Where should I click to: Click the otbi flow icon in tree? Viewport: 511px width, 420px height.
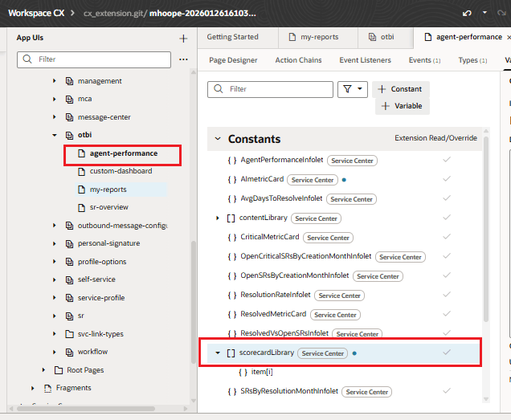click(69, 135)
